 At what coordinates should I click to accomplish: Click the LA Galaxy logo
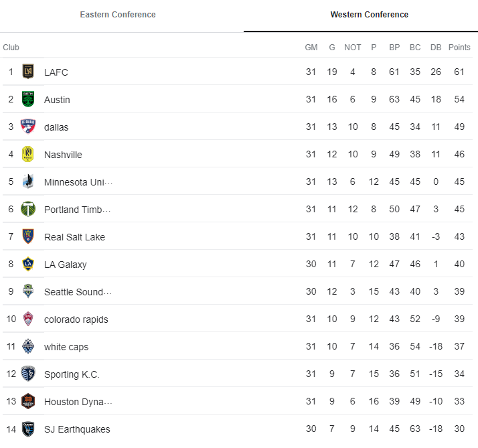(28, 264)
